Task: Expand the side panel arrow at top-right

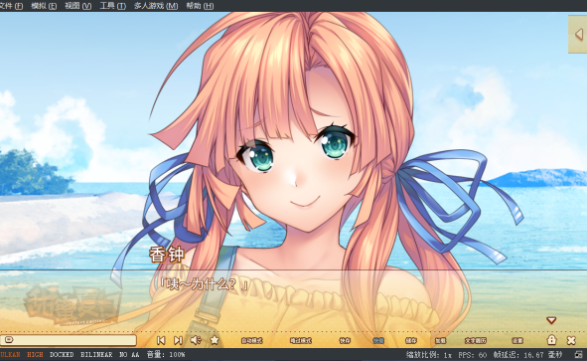Action: [578, 34]
